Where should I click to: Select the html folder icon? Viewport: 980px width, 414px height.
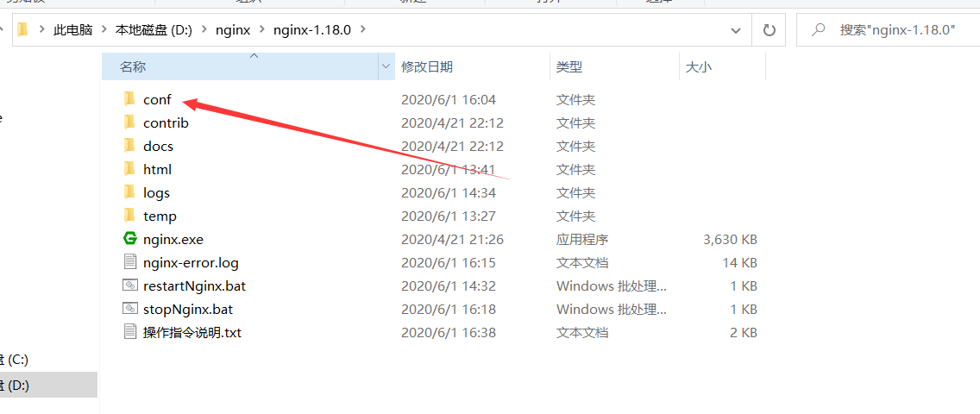pos(129,168)
